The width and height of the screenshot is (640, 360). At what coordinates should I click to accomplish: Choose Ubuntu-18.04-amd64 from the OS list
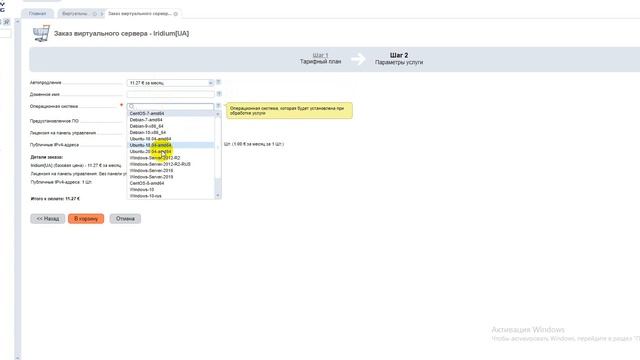(x=171, y=145)
